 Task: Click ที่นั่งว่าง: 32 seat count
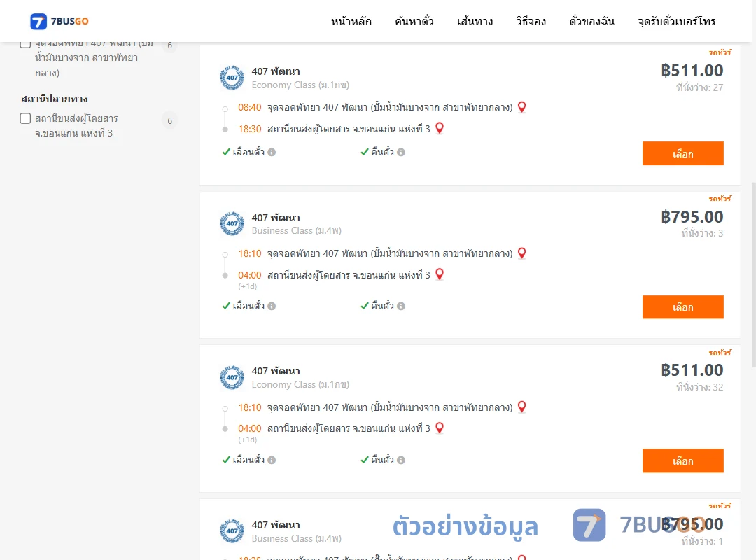[699, 387]
